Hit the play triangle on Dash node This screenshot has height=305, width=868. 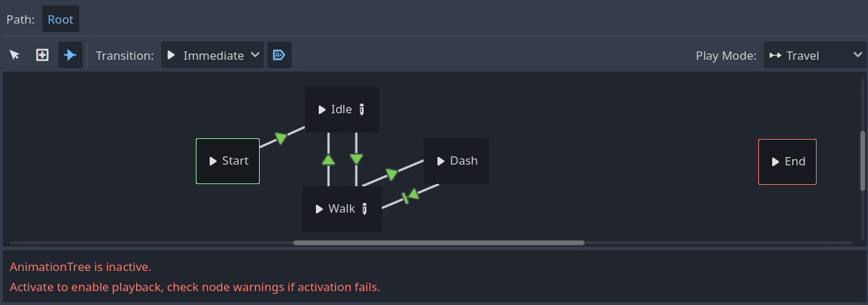pos(441,161)
